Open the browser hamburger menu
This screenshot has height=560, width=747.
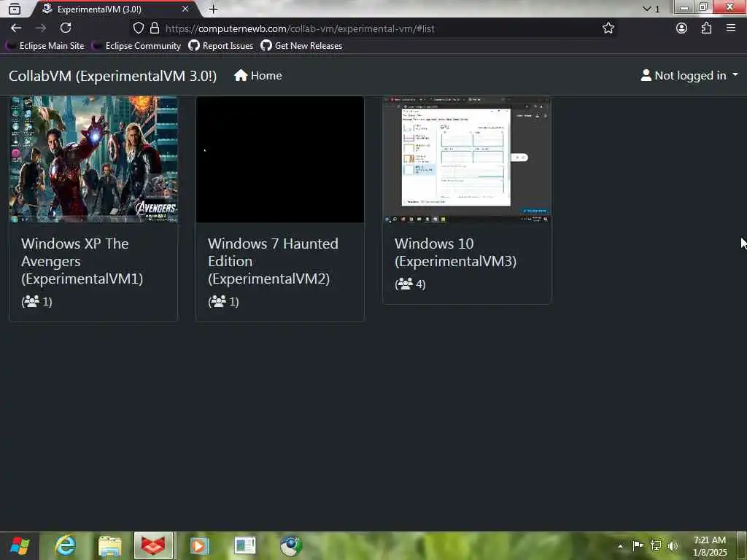coord(731,28)
